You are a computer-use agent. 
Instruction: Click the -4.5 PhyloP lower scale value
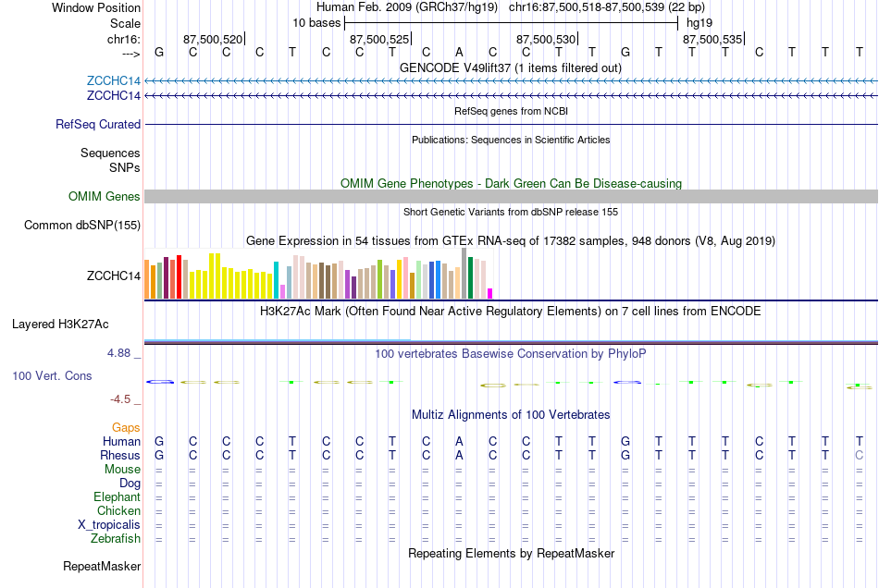coord(120,398)
